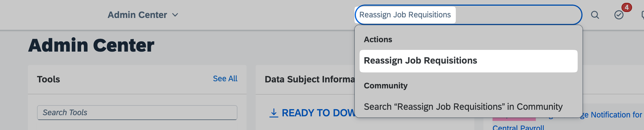Click the Tools panel title
This screenshot has height=130, width=644.
coord(48,79)
